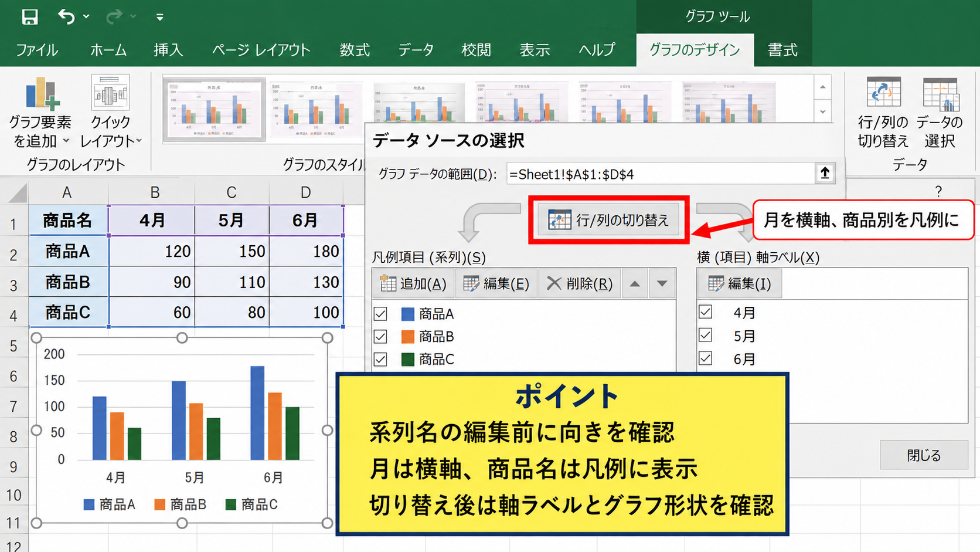Expand chart styles gallery down arrow
This screenshot has width=980, height=552.
coord(823,111)
